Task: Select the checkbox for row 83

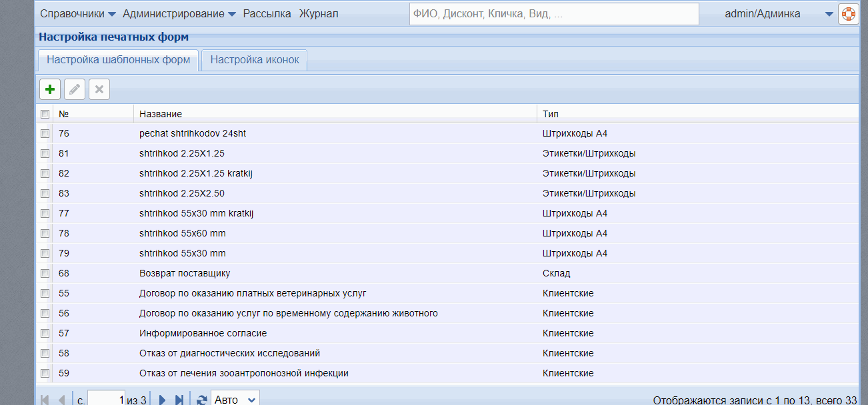Action: point(45,193)
